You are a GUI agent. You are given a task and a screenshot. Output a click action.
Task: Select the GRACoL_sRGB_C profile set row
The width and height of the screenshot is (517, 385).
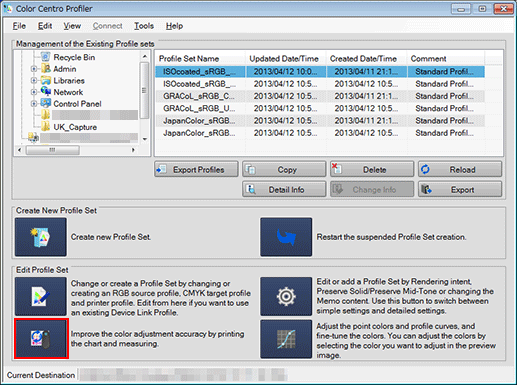(320, 96)
